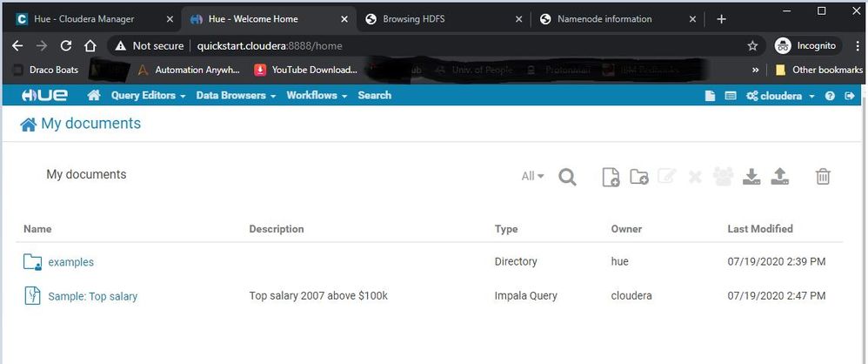Close the Namenode information tab

pyautogui.click(x=692, y=19)
